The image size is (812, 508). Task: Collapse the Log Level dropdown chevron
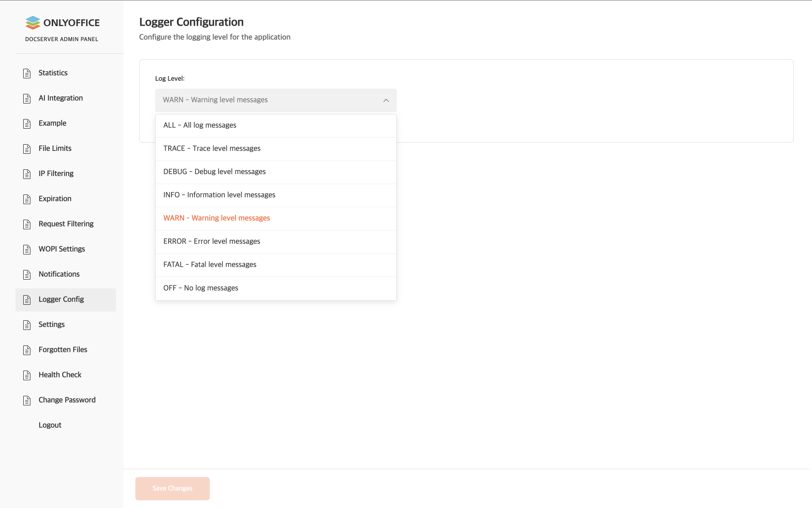tap(386, 100)
